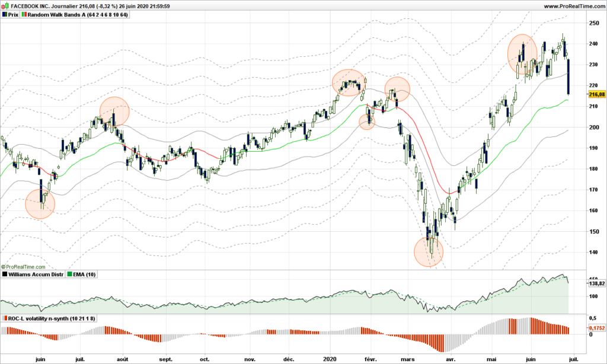Click the Random Walk Bands A color swatch
The image size is (607, 364).
[x=24, y=15]
